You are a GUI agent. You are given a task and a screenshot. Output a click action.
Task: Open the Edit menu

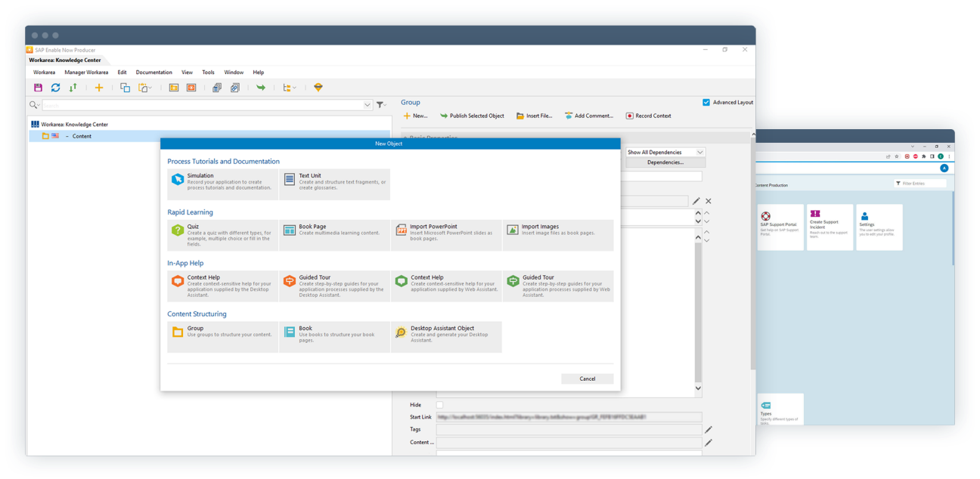coord(122,73)
